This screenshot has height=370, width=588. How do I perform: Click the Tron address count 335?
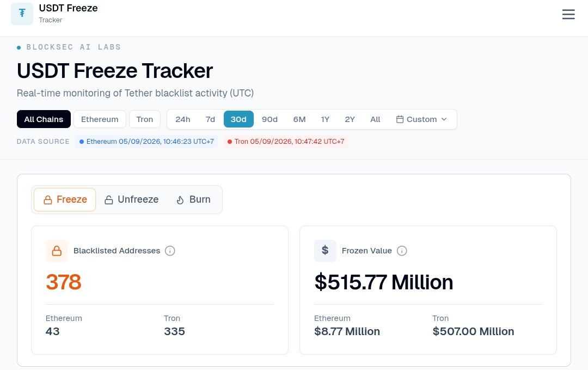(x=174, y=331)
